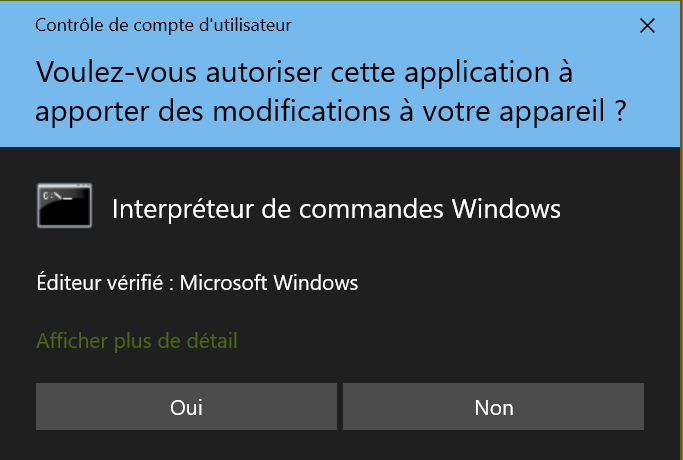This screenshot has width=683, height=460.
Task: Click the Microsoft Windows publisher name
Action: tap(269, 283)
